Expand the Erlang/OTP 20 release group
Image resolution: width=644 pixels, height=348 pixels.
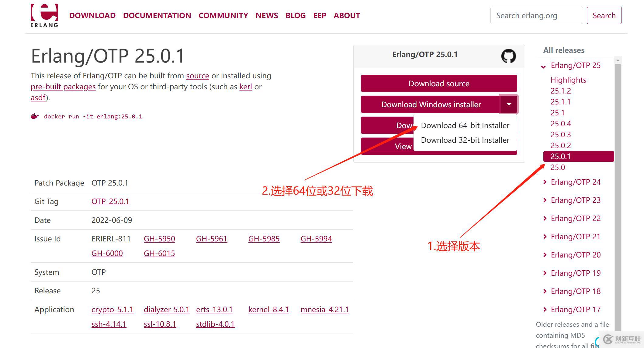545,255
